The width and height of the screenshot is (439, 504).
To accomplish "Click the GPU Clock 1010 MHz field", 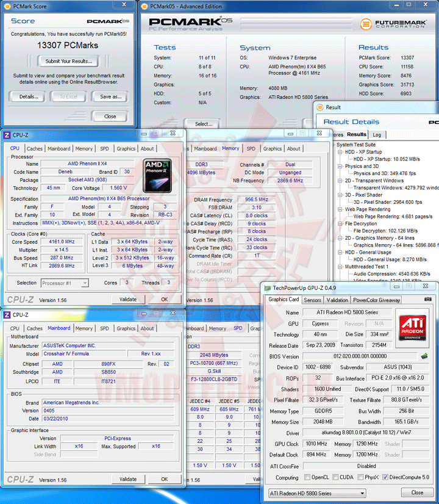I will [316, 444].
